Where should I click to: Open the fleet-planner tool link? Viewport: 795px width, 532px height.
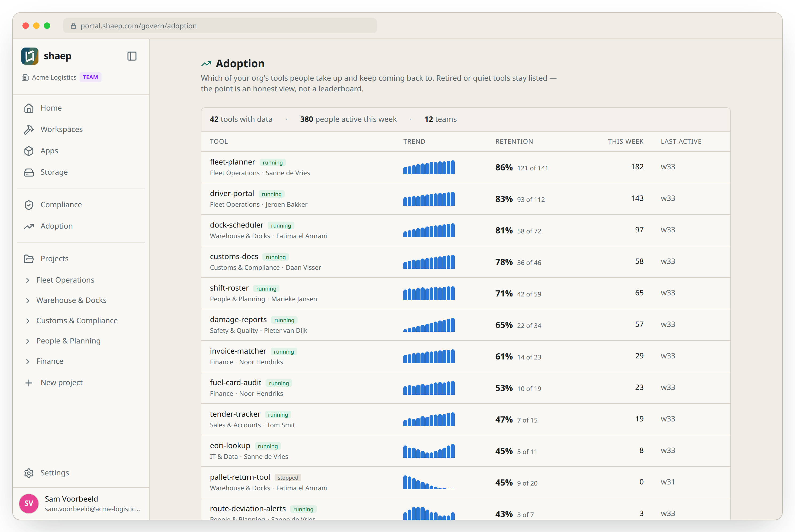pyautogui.click(x=232, y=162)
